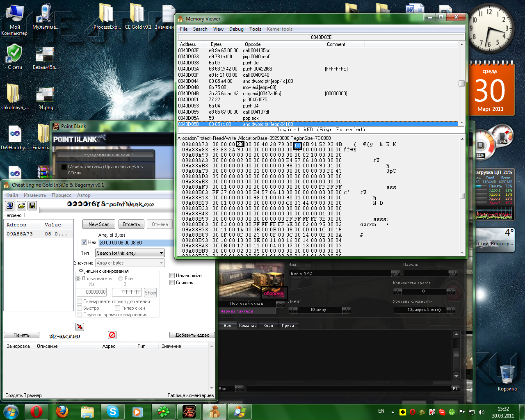525x420 pixels.
Task: Click the Point Blank chat message input
Action: [x=348, y=388]
